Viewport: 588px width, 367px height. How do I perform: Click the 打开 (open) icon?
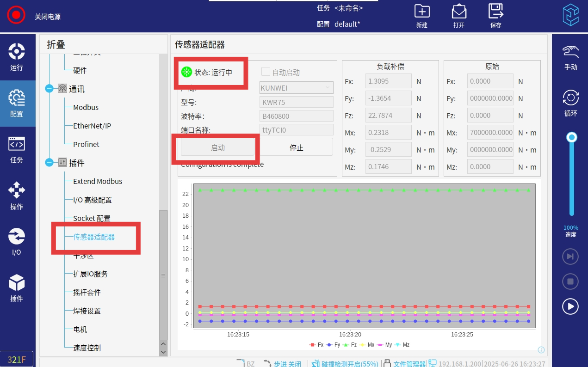click(x=458, y=12)
